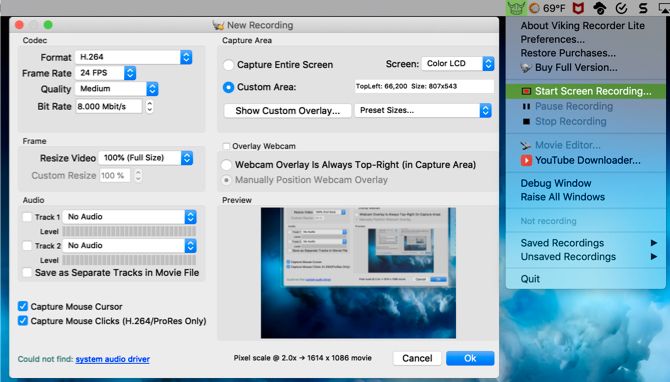
Task: Open the Screen Color LCD dropdown
Action: tap(458, 64)
